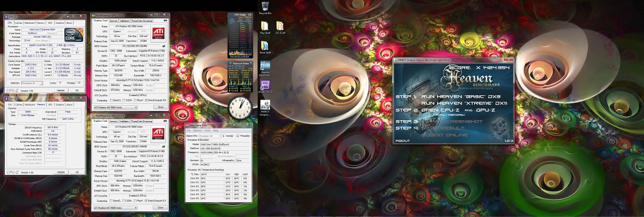Switch to Mainboard tab in top CPU-Z

click(30, 23)
